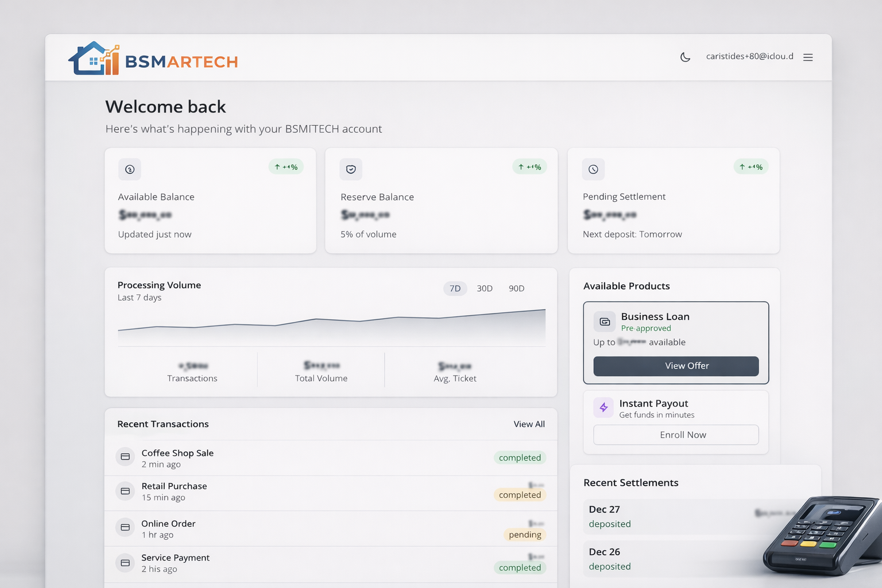Click the Available Balance dollar icon
Viewport: 882px width, 588px height.
tap(130, 169)
